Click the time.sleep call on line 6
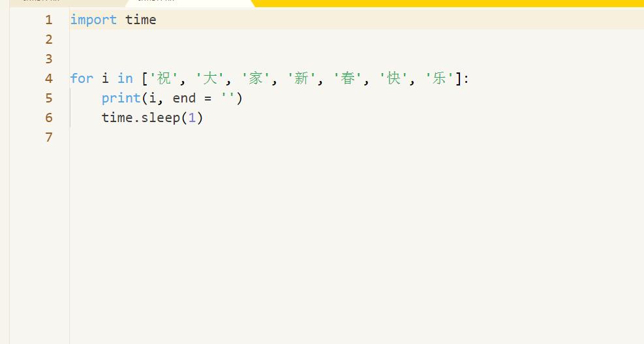This screenshot has width=644, height=344. click(153, 118)
